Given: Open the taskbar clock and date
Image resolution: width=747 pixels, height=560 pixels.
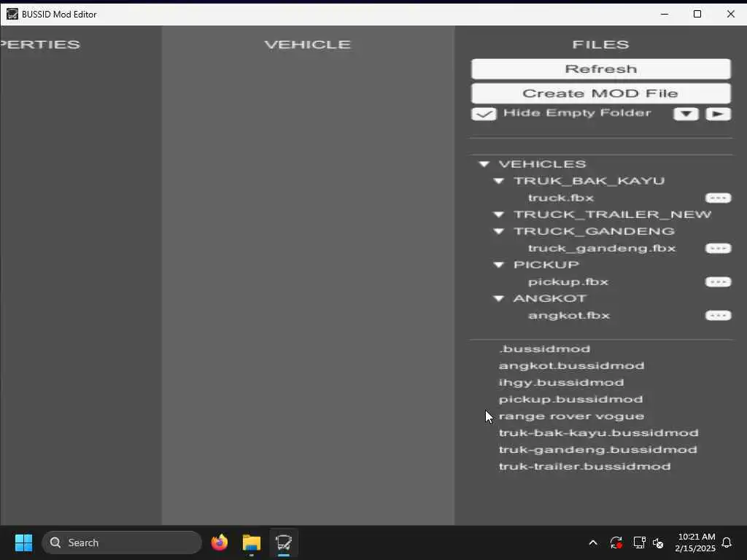Looking at the screenshot, I should coord(695,542).
